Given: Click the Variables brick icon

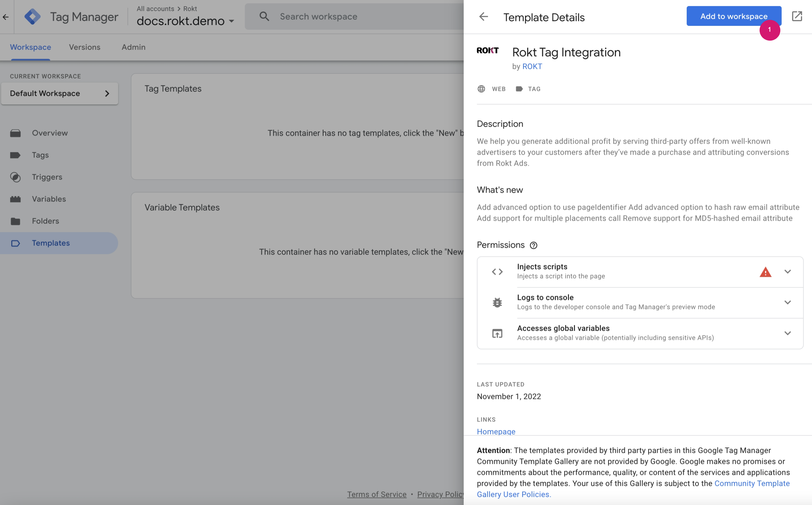Looking at the screenshot, I should click(15, 199).
